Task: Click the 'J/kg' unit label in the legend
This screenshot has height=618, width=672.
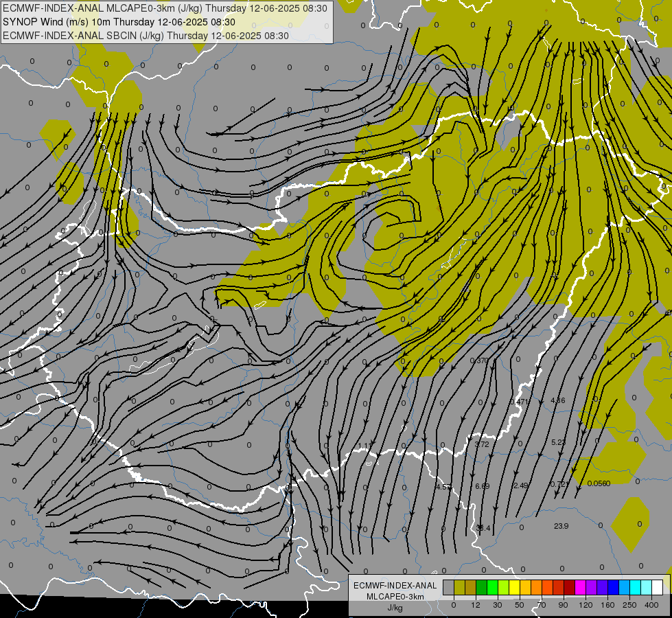Action: coord(395,608)
